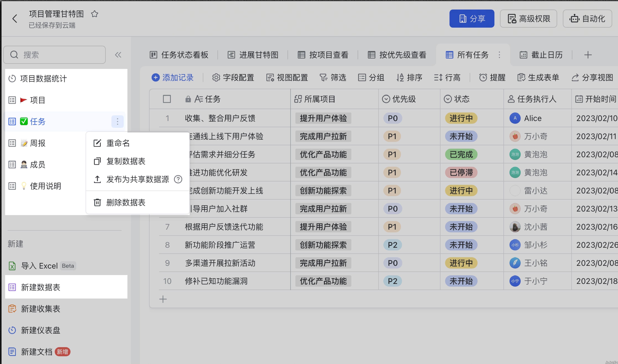Go back using the left arrow
The width and height of the screenshot is (618, 364).
pos(15,19)
